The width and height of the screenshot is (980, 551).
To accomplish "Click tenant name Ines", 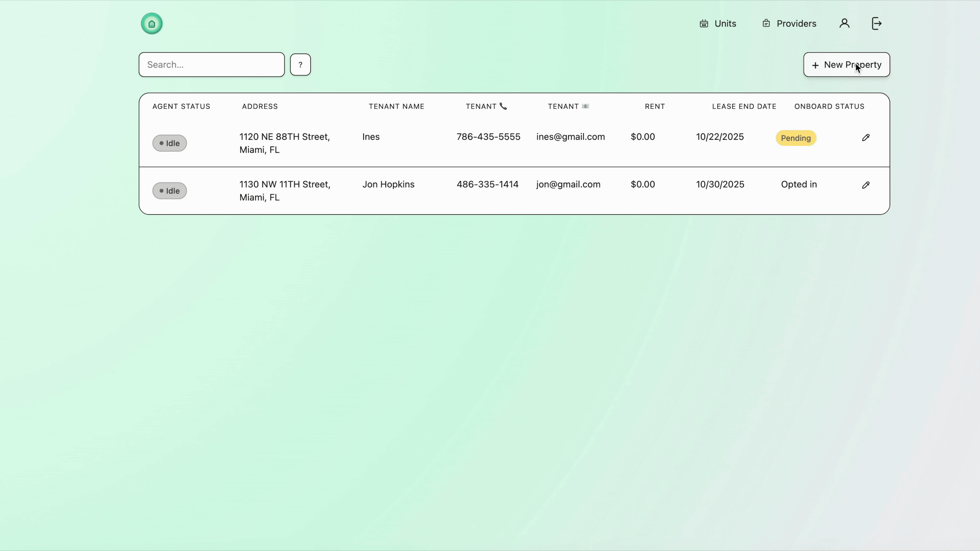I will 371,137.
